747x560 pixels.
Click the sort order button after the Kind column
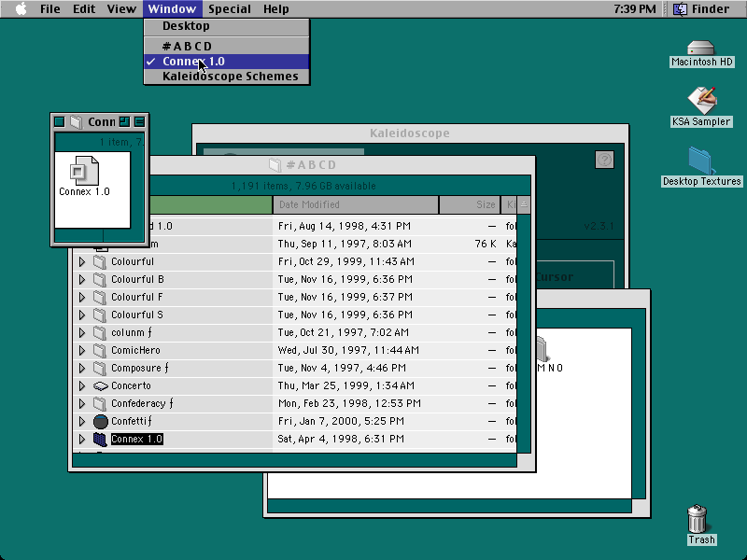point(524,204)
